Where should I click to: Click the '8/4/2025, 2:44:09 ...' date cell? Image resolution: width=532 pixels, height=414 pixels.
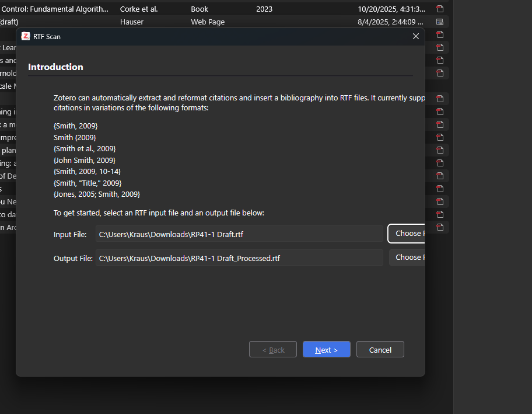(x=390, y=22)
